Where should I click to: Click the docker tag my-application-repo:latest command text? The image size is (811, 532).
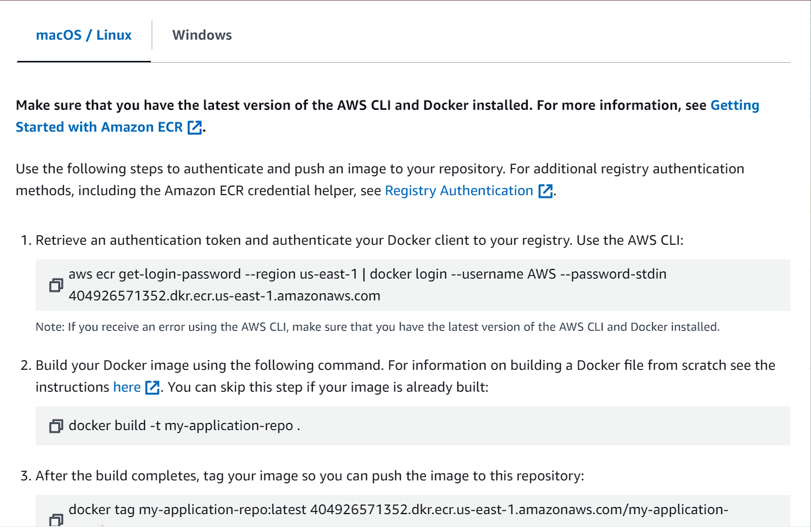(399, 510)
